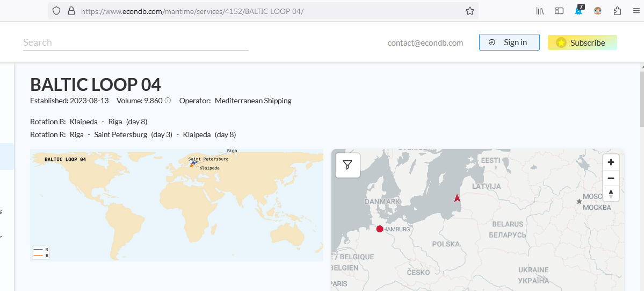Screen dimensions: 644x291
Task: Open the Mediterranean Shipping operator link
Action: tap(253, 101)
